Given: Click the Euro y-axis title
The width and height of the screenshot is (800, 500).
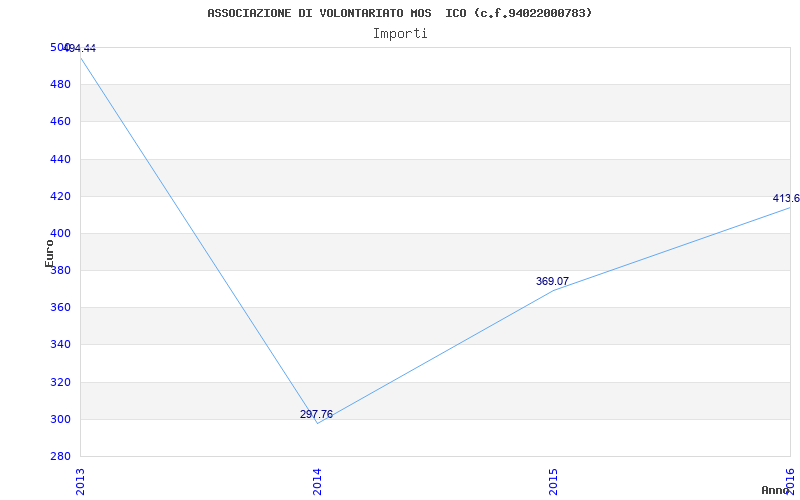Looking at the screenshot, I should [x=49, y=253].
